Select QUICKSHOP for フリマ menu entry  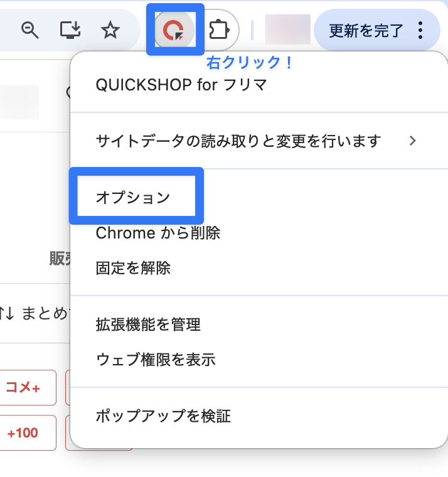pos(181,85)
